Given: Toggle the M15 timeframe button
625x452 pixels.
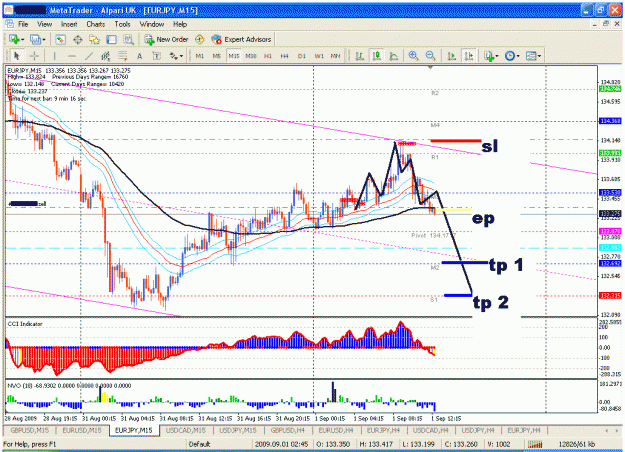Looking at the screenshot, I should tap(234, 56).
